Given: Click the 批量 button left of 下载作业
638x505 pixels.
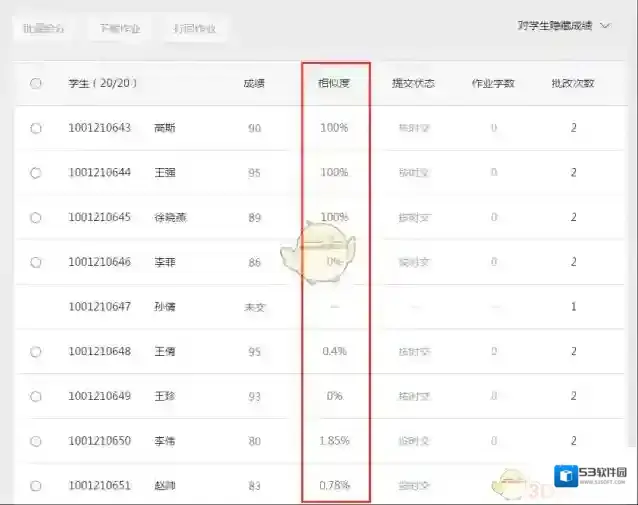Looking at the screenshot, I should [45, 29].
